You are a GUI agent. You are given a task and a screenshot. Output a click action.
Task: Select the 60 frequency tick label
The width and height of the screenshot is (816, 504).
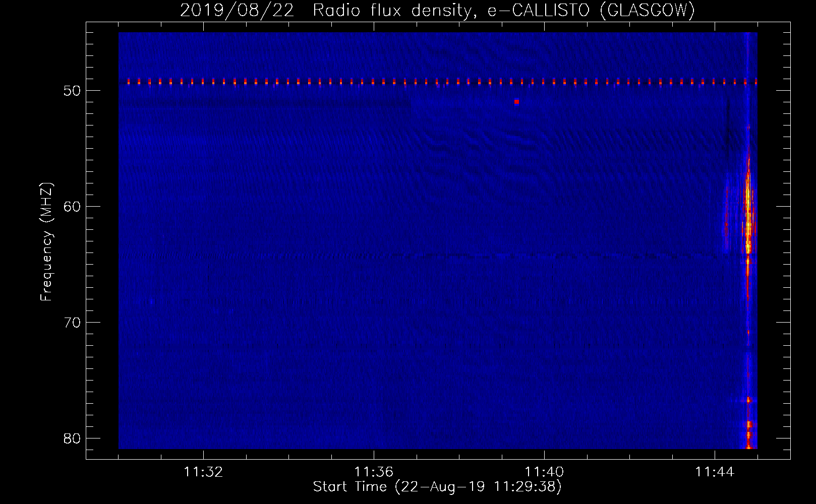(73, 207)
